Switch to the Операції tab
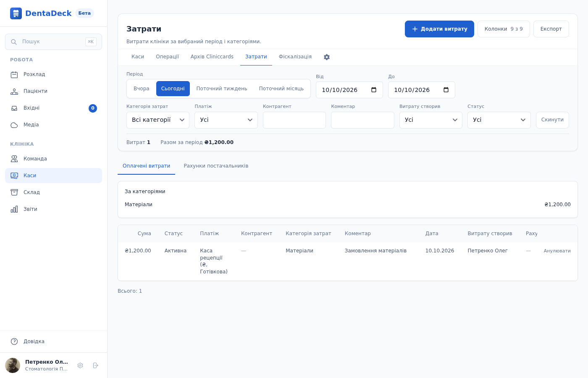 (168, 57)
